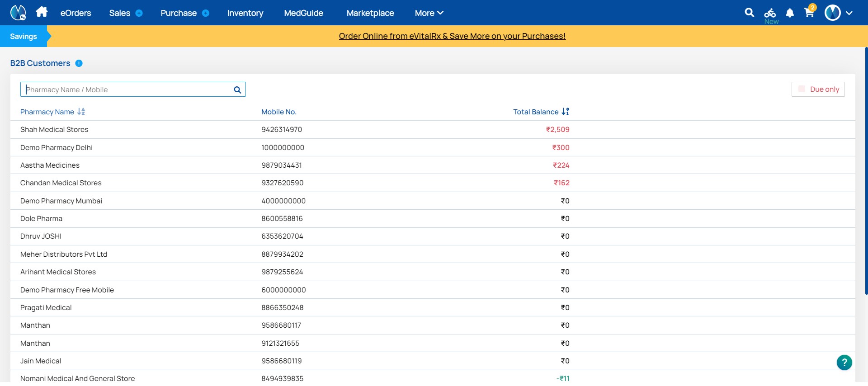Click the ₹162 balance amount
Image resolution: width=868 pixels, height=386 pixels.
pos(561,183)
